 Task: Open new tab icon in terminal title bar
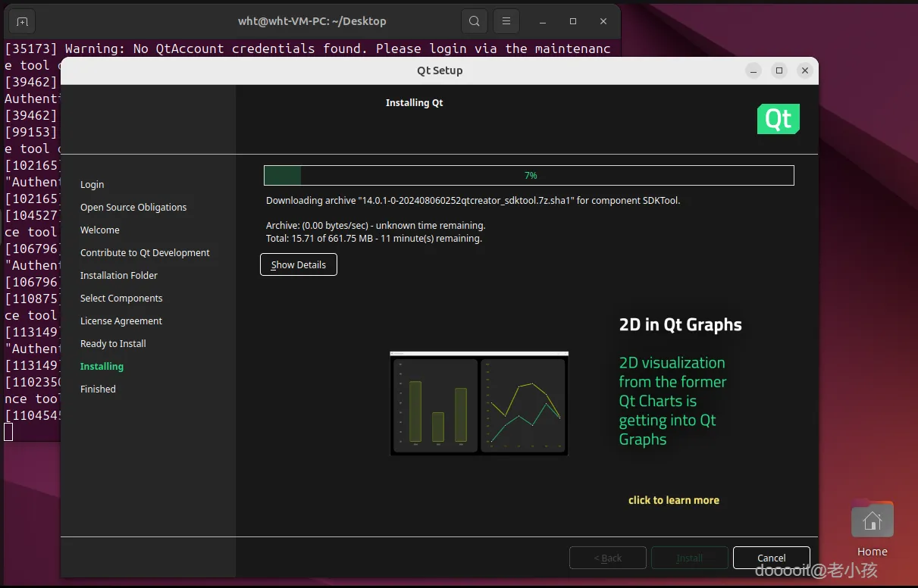[21, 21]
